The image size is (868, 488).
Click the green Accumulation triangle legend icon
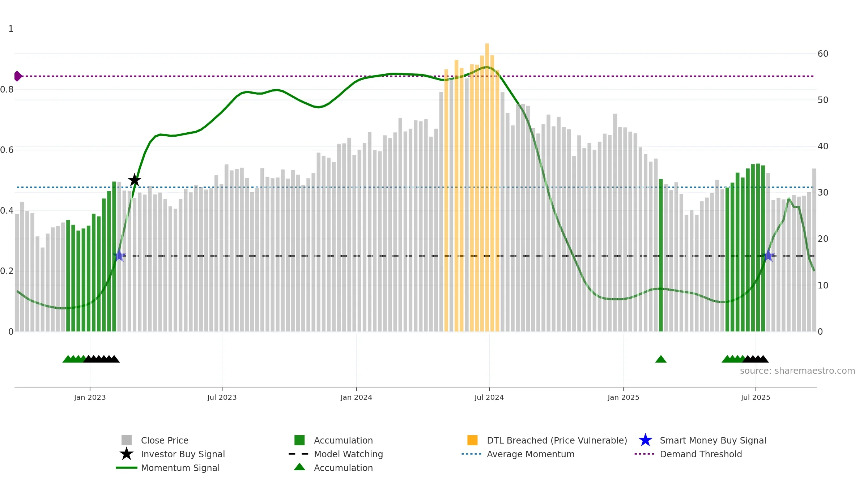(x=299, y=467)
